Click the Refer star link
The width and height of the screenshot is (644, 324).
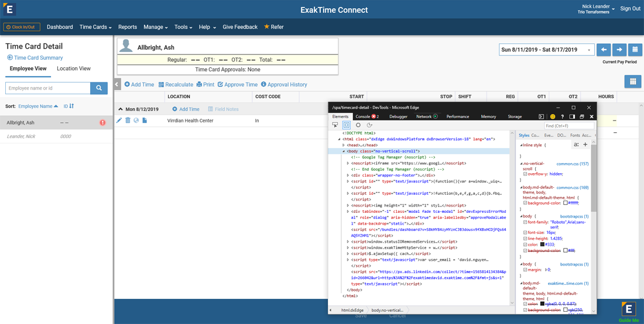click(x=273, y=27)
